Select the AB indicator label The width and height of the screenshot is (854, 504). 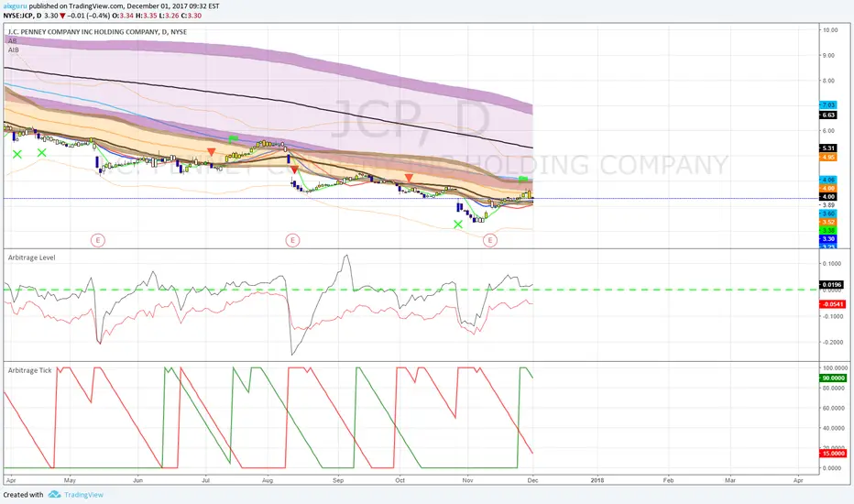pos(12,41)
